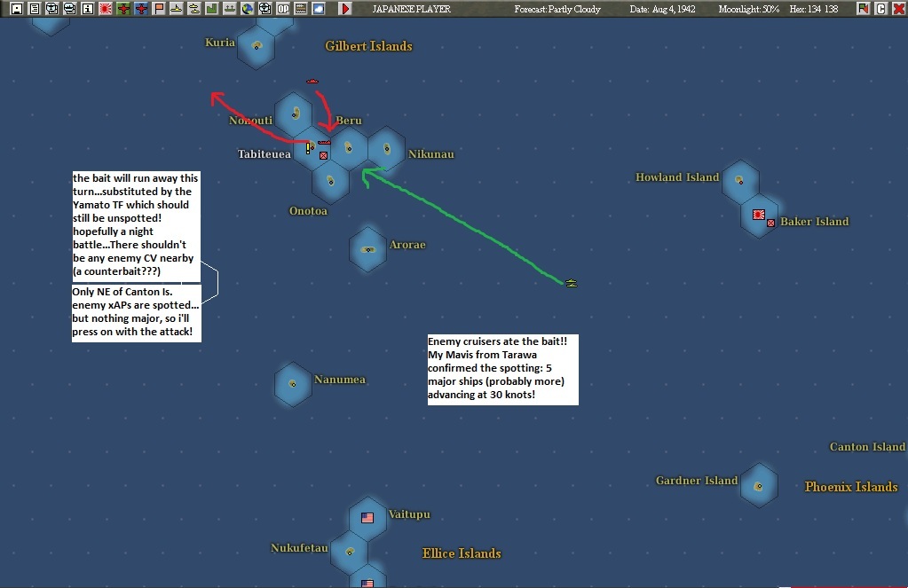
Task: Click the 'Vaitupu' map label
Action: click(x=409, y=514)
